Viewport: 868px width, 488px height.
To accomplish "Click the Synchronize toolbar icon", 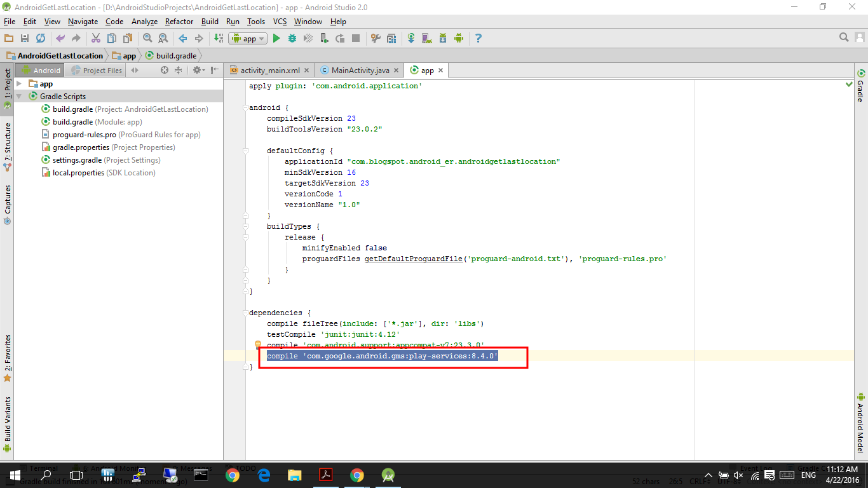I will [41, 38].
